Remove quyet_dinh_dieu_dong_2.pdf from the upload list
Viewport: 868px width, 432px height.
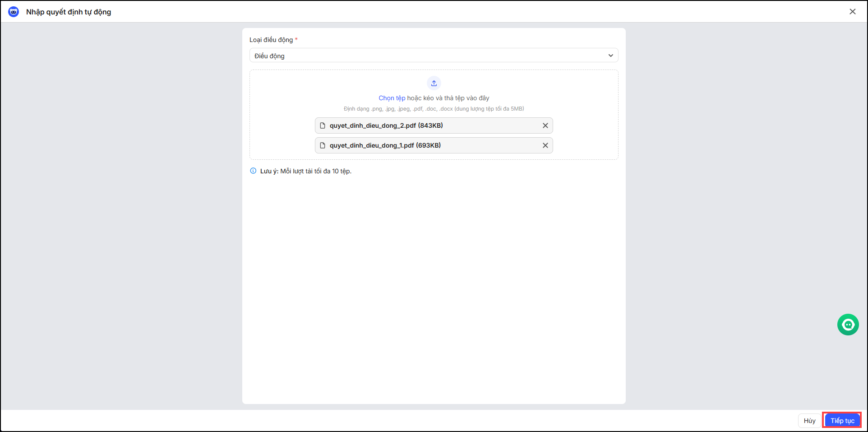coord(545,125)
